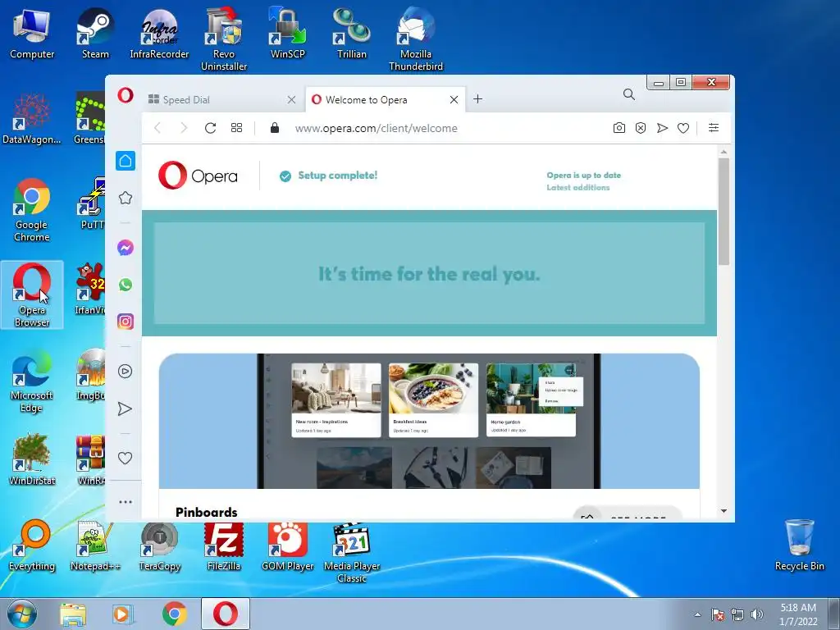This screenshot has width=840, height=630.
Task: Select the Opera Browser desktop icon
Action: 32,294
